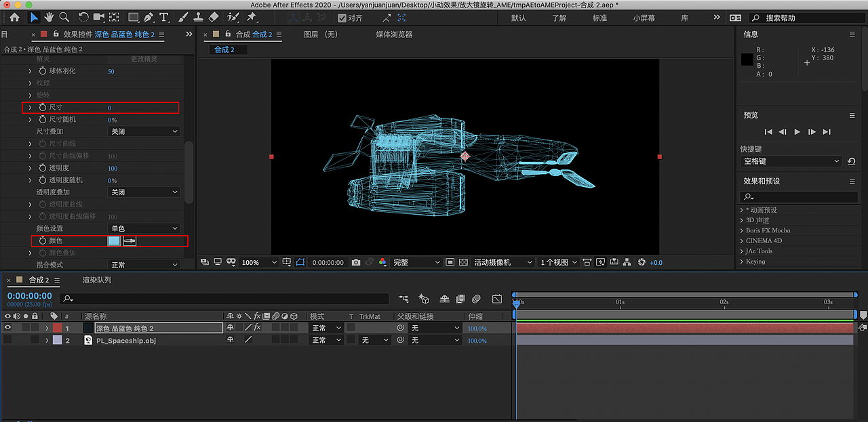
Task: Click show channel color management icon
Action: (x=382, y=262)
